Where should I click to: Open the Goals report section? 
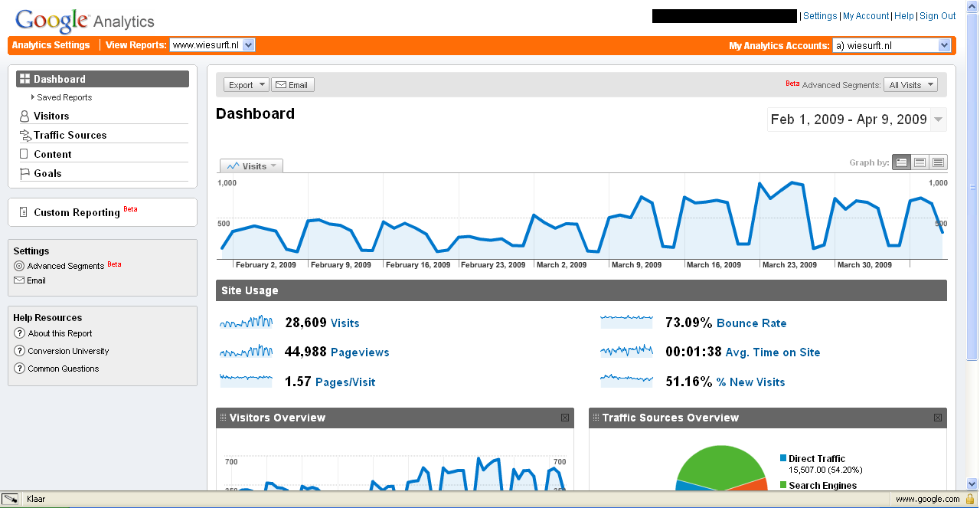(47, 173)
